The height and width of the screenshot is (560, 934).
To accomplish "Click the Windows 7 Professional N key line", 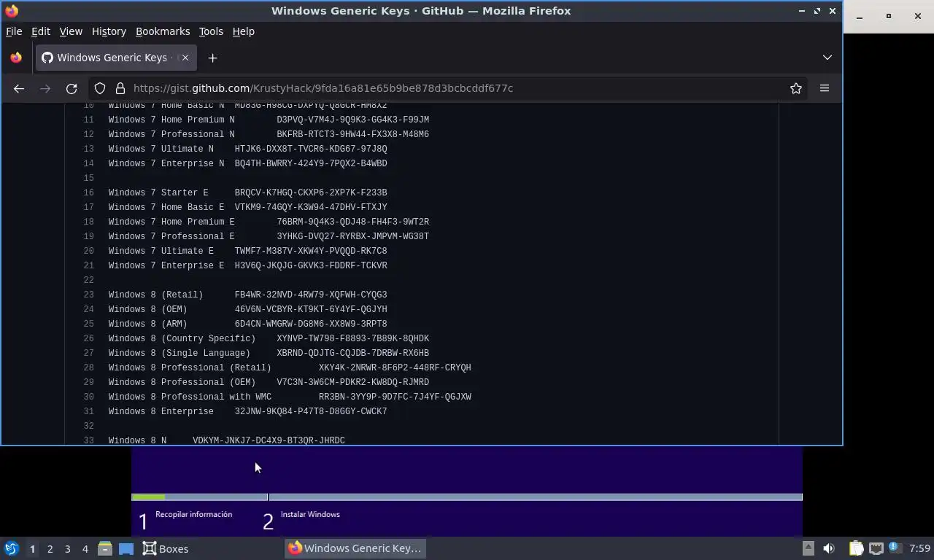I will 269,134.
